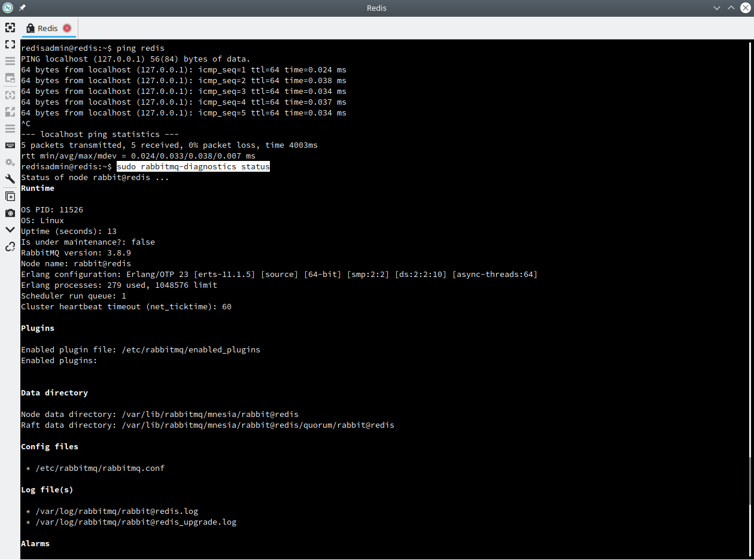Open the switch tab pages menu icon

pos(10,61)
